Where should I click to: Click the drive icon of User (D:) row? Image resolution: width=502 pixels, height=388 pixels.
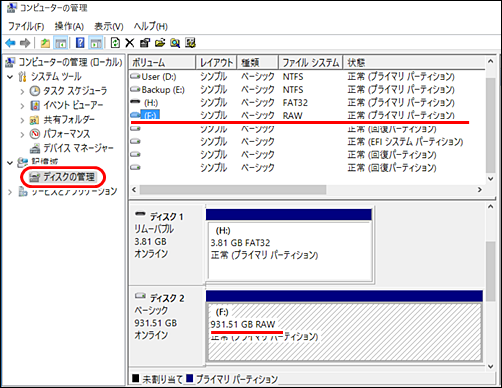(x=135, y=77)
